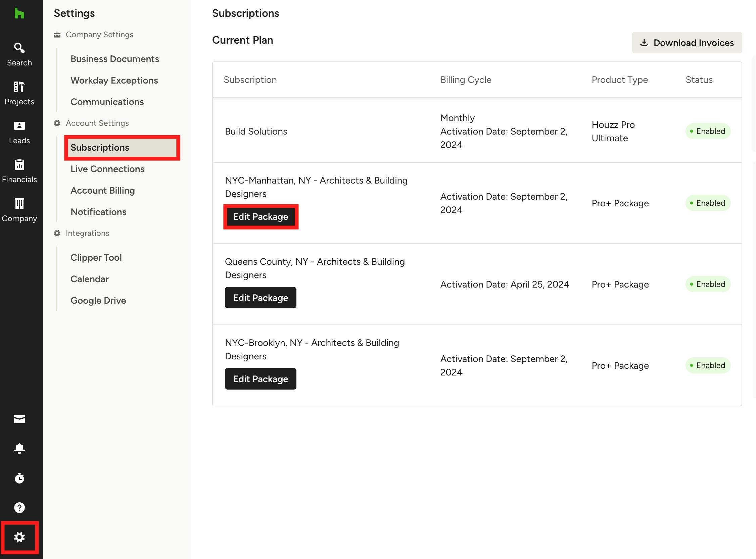Open Search from the left rail

pyautogui.click(x=19, y=54)
